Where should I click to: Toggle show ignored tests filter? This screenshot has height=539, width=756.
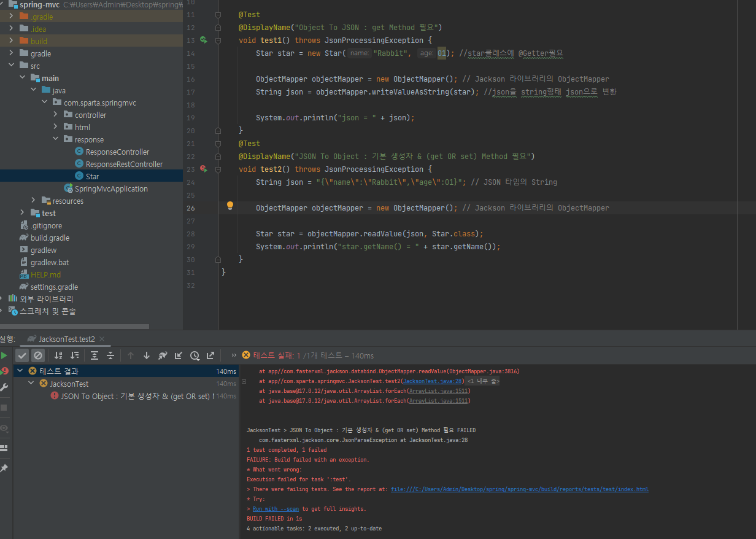point(38,355)
